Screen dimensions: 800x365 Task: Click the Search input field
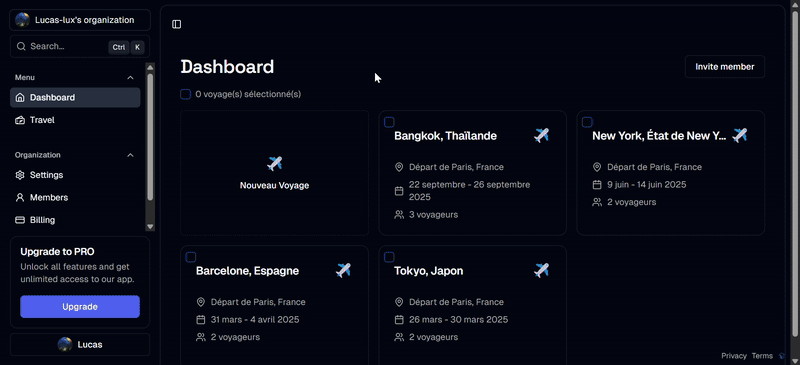point(80,46)
